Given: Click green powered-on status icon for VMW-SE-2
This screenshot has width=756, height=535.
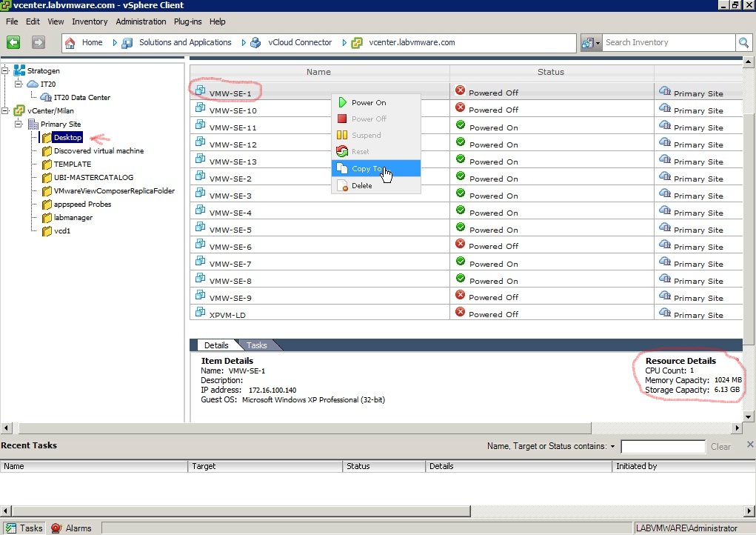Looking at the screenshot, I should (461, 176).
